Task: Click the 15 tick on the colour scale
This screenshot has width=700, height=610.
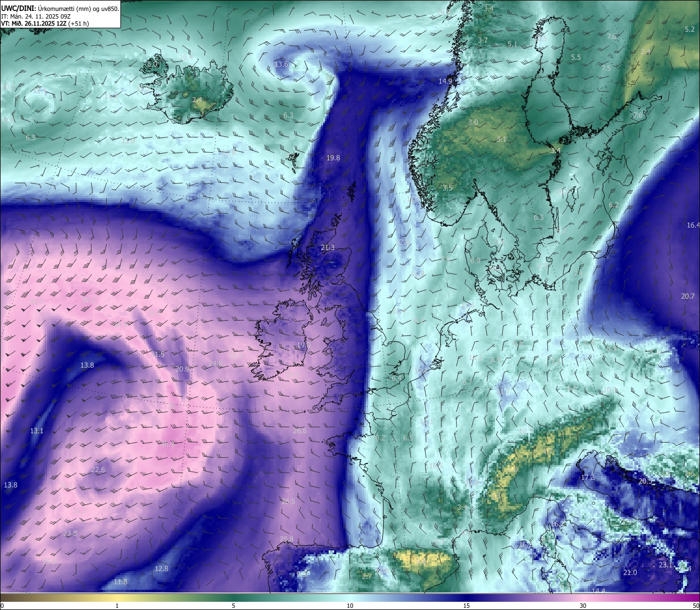Action: click(466, 605)
